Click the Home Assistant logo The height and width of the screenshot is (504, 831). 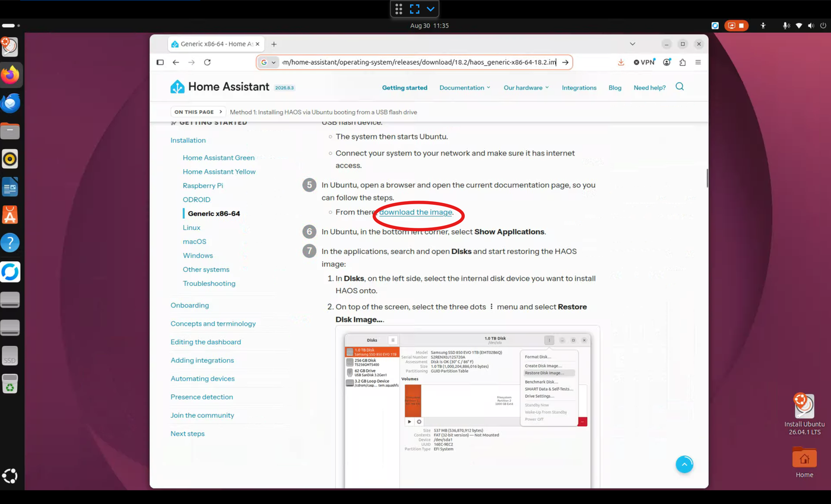pos(220,87)
